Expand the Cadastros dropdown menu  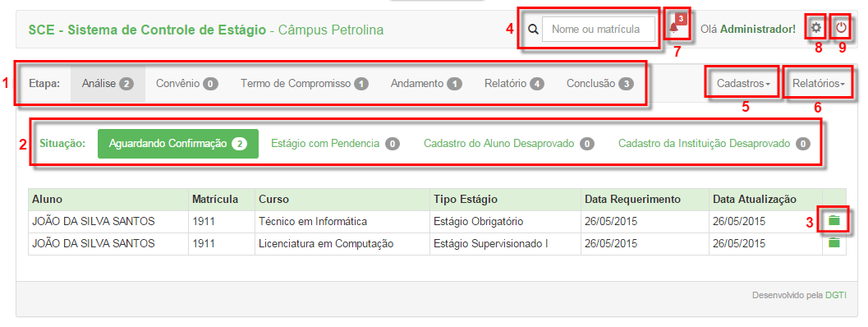[x=743, y=84]
